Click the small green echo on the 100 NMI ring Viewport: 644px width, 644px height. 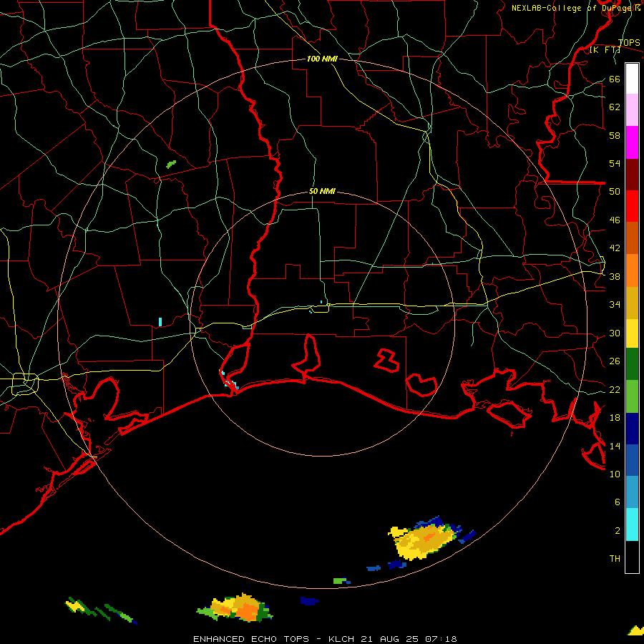(341, 581)
